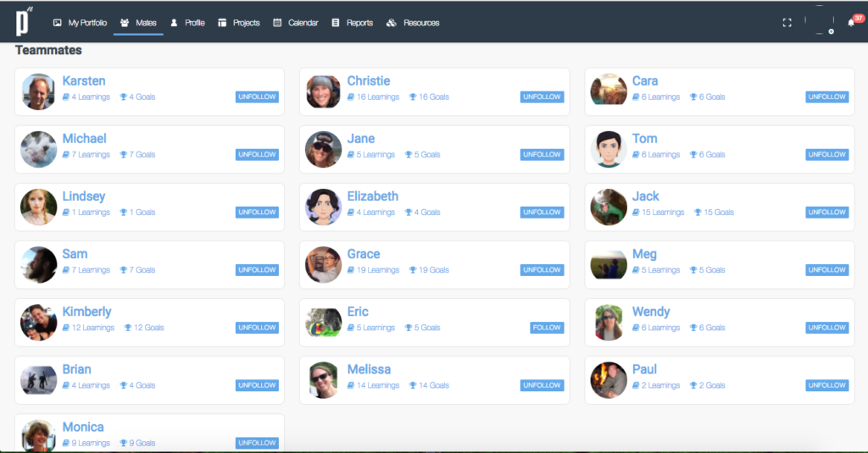This screenshot has width=868, height=453.
Task: Click Melissa's book icon beside 14 Learnings
Action: tap(350, 385)
